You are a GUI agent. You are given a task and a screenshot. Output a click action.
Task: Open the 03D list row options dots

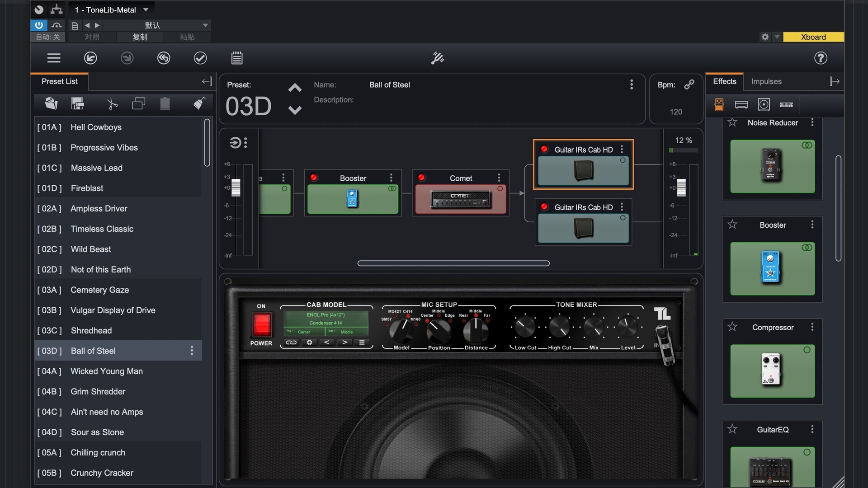[x=192, y=351]
